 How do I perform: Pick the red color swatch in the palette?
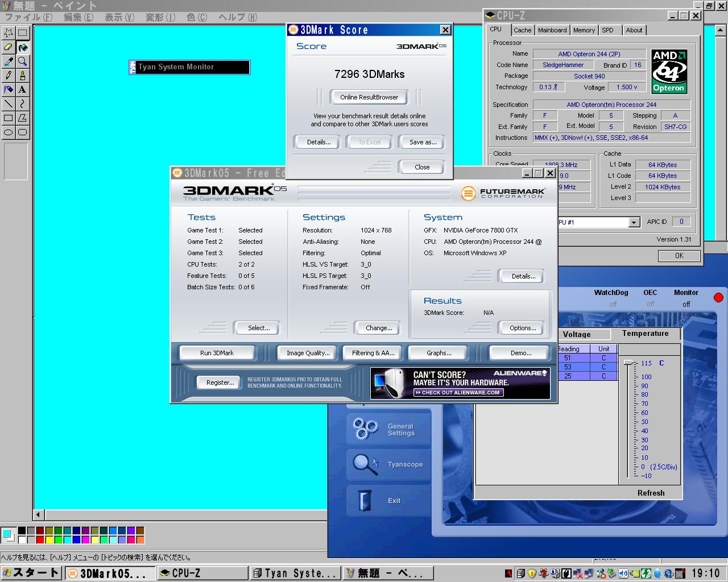pyautogui.click(x=40, y=539)
